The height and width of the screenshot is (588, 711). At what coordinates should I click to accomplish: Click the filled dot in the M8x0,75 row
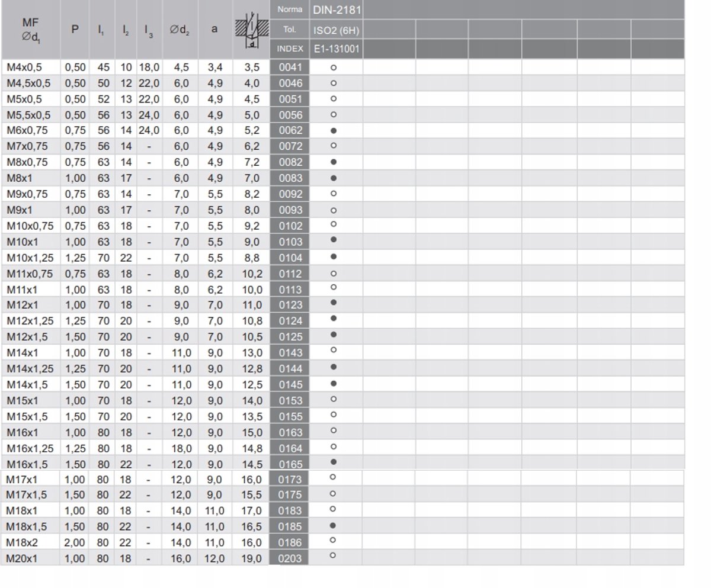click(x=334, y=162)
